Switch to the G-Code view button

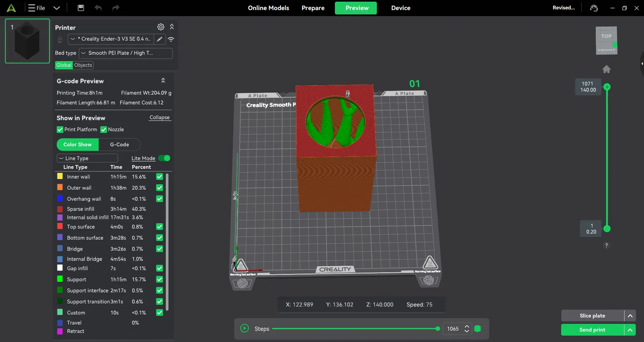tap(120, 145)
